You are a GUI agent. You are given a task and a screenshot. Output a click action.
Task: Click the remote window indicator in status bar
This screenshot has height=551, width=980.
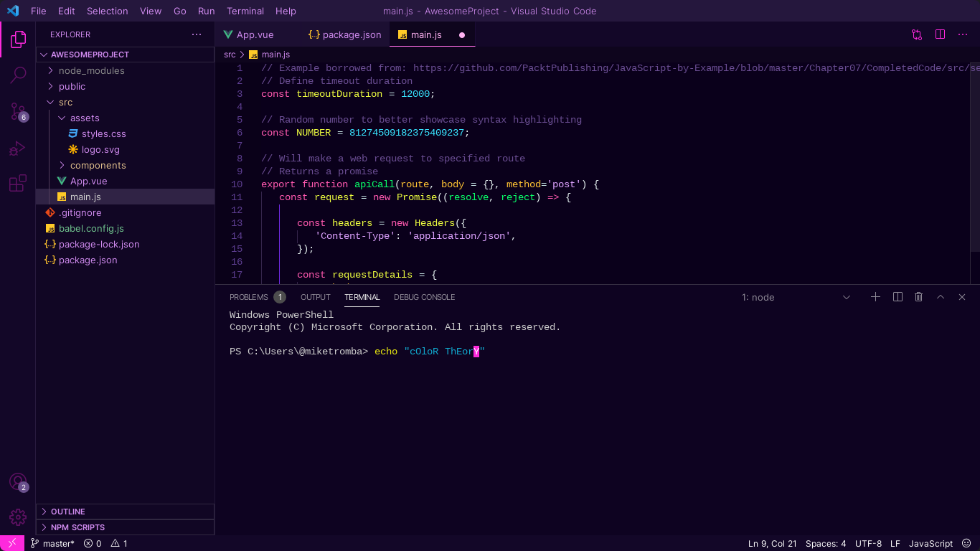[x=12, y=543]
